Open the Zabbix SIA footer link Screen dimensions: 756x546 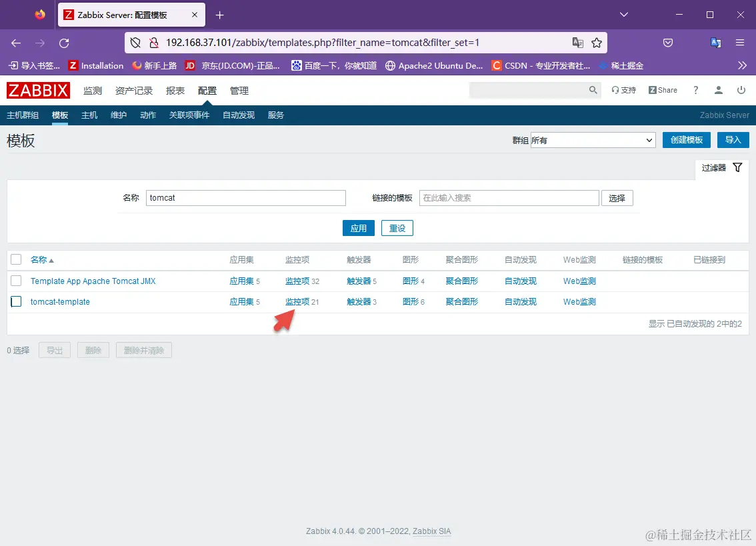click(431, 531)
